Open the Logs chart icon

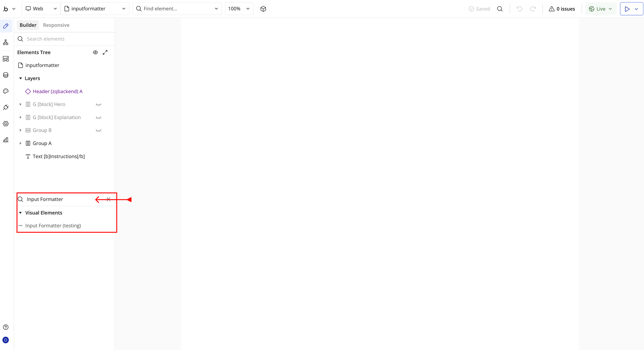(x=6, y=140)
